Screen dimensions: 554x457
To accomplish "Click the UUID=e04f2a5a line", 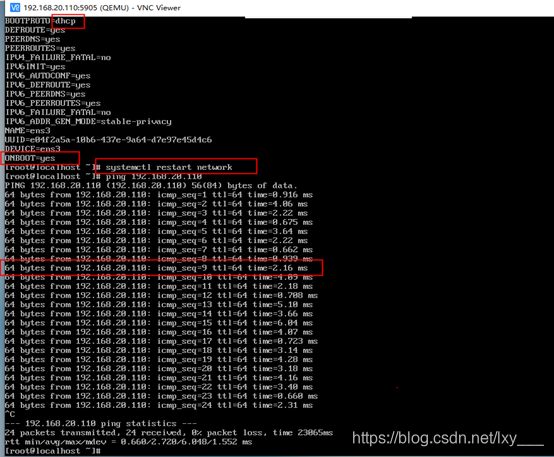I will 108,140.
